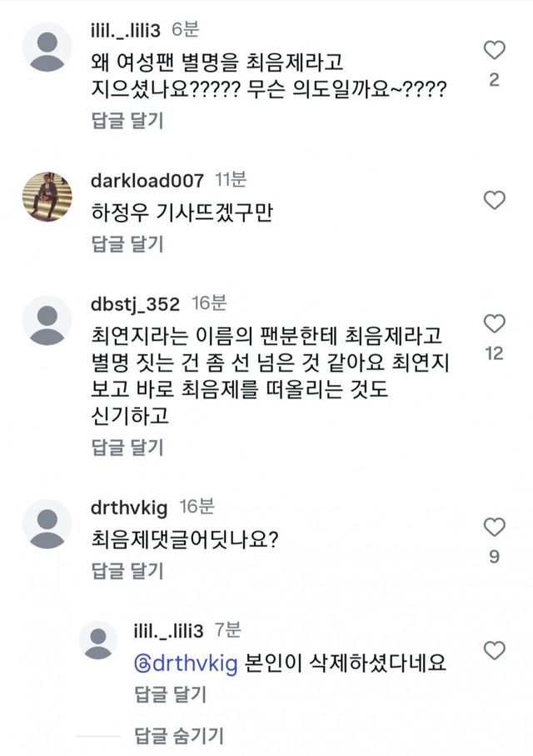This screenshot has height=756, width=533.
Task: Reply to darkload007's comment via 답글 달기
Action: (127, 244)
